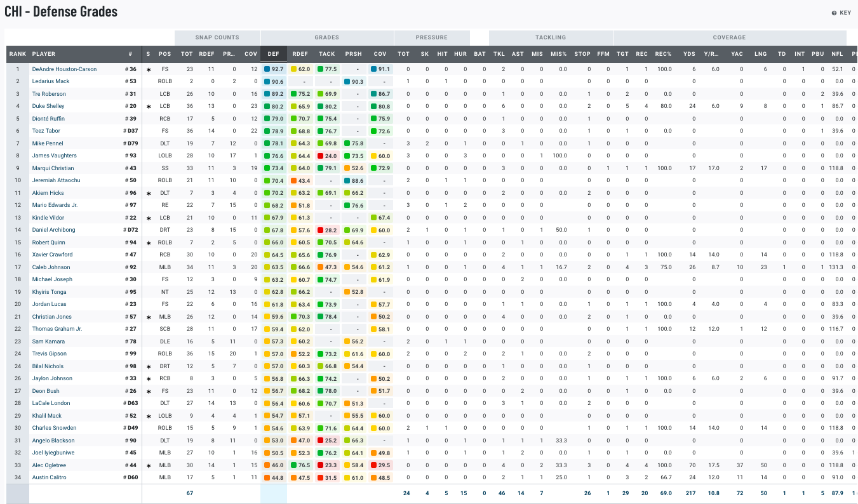Click the NT position cell for Khyiris Tonga

point(165,292)
